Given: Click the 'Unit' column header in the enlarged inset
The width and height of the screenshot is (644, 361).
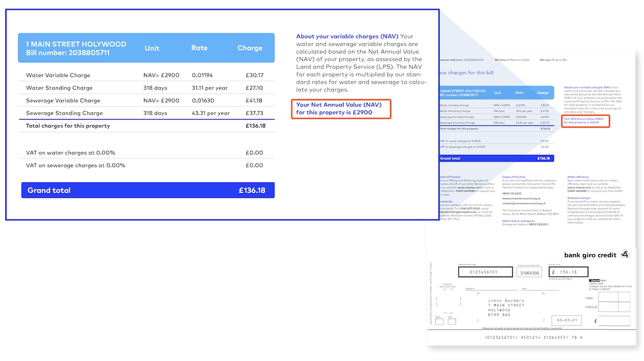Looking at the screenshot, I should pos(152,48).
